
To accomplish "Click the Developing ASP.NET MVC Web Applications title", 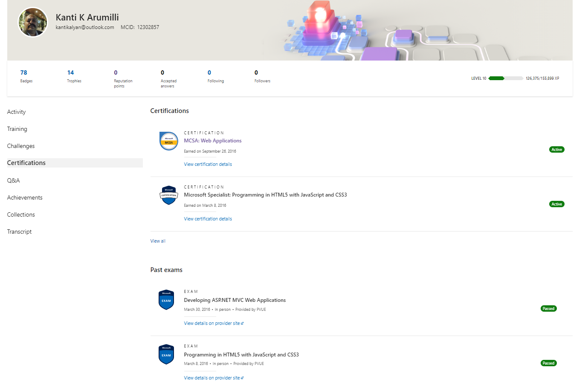I will (x=235, y=300).
